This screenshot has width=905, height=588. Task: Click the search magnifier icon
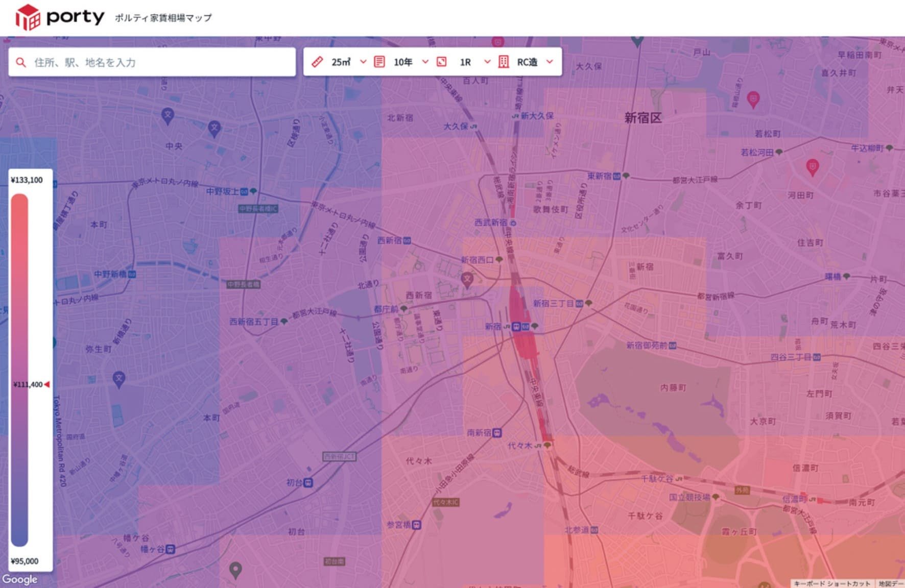click(21, 62)
